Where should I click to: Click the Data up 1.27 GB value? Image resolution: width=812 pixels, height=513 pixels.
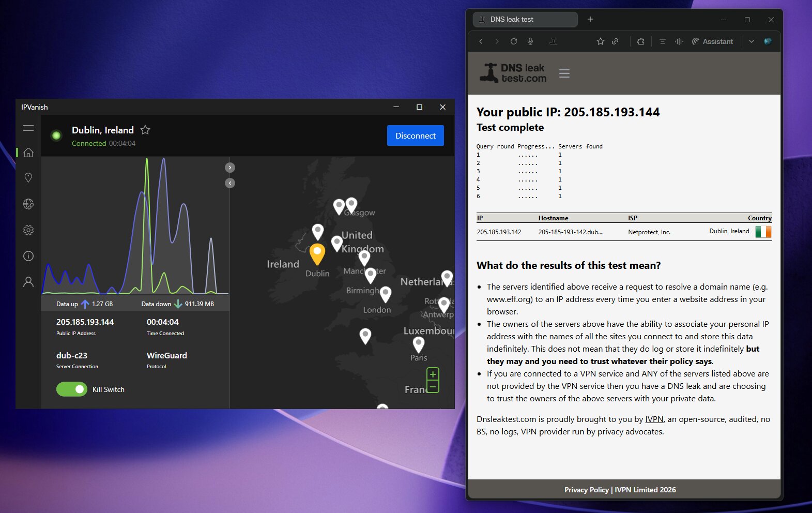coord(102,304)
